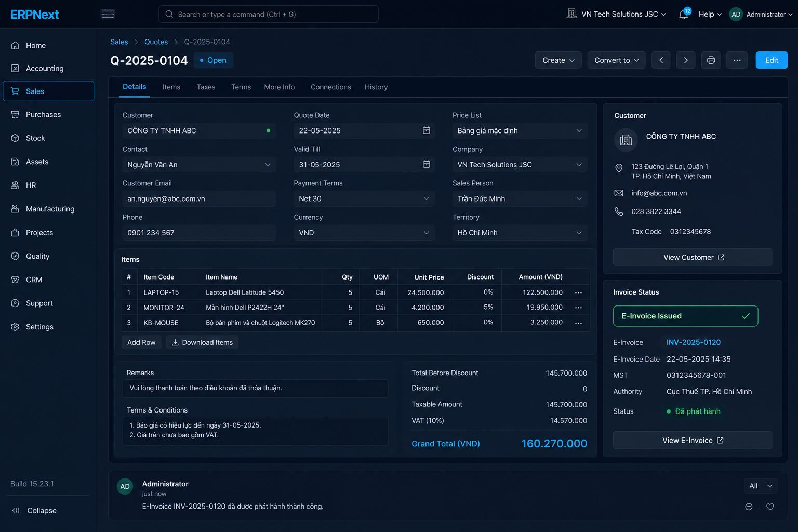Screen dimensions: 798x532
Task: Go to the previous quote
Action: click(x=661, y=60)
